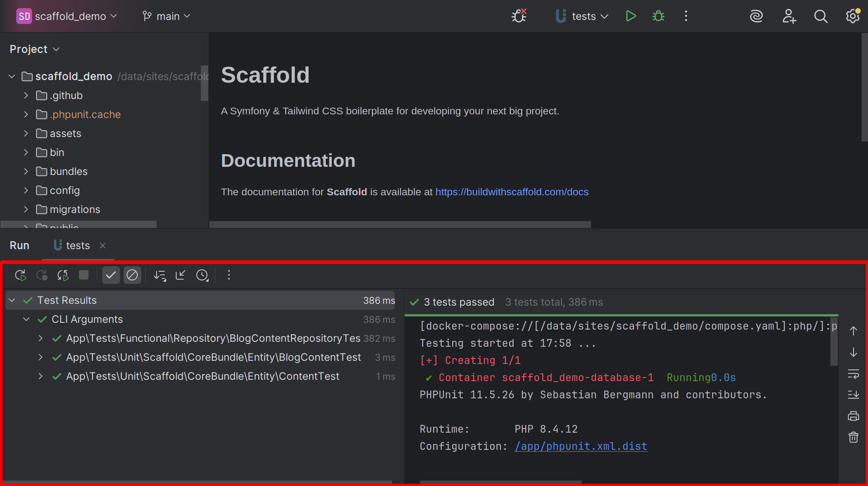Collapse the CLI Arguments test node
Viewport: 868px width, 486px height.
[x=26, y=320]
